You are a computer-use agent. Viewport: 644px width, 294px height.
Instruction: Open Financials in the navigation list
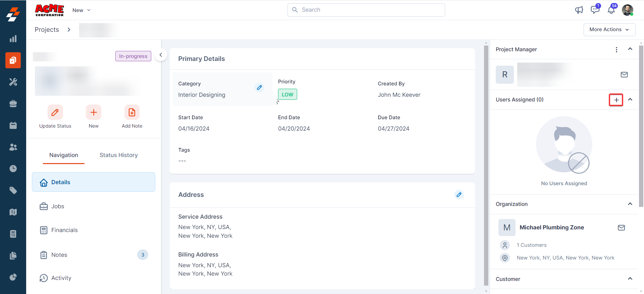64,230
